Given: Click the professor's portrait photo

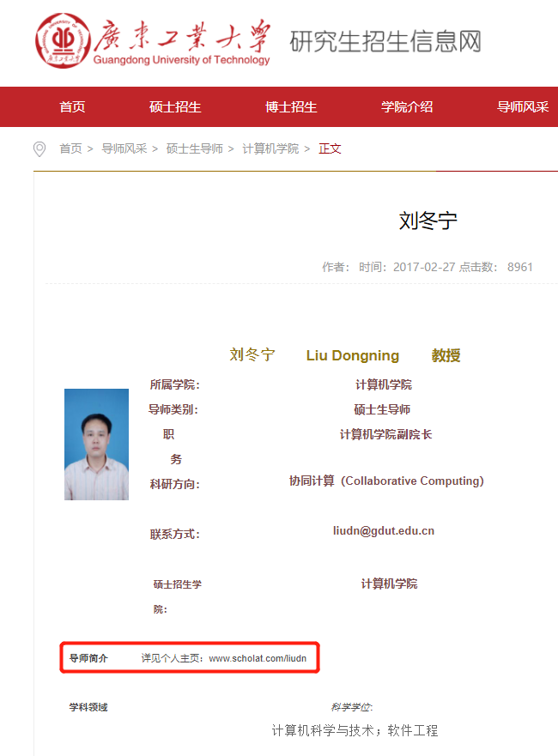Looking at the screenshot, I should click(x=96, y=445).
